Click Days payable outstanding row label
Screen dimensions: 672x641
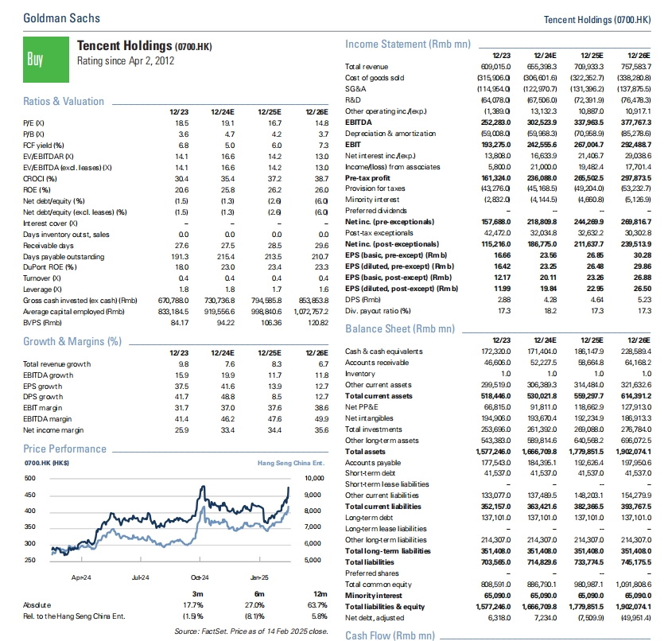click(x=64, y=257)
